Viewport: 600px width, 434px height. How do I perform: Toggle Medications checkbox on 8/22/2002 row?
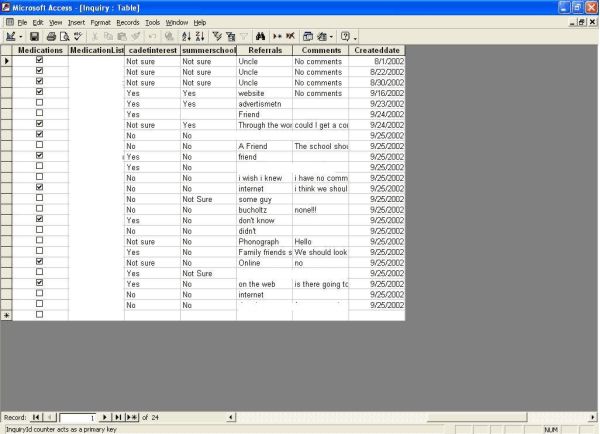[39, 70]
